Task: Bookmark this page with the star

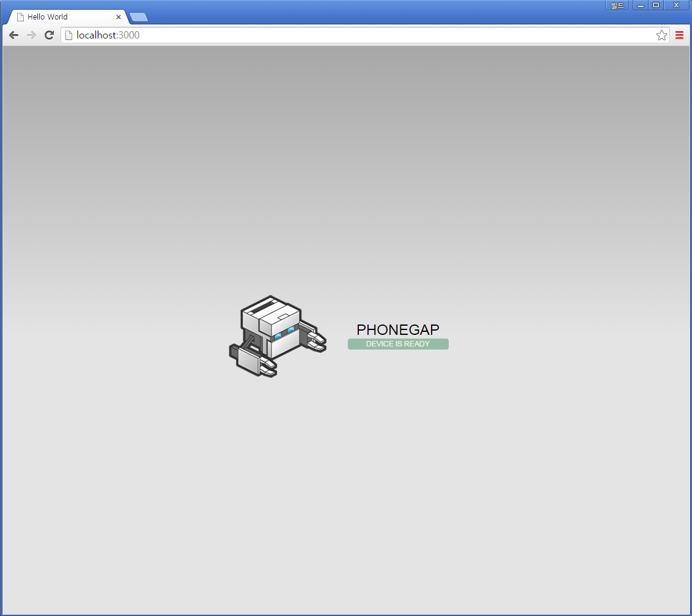Action: [661, 35]
